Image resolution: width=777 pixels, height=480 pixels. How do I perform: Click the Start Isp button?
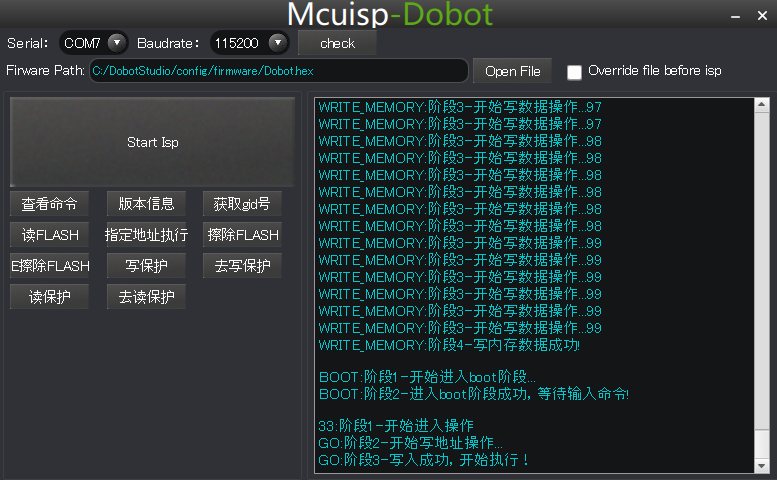coord(152,142)
